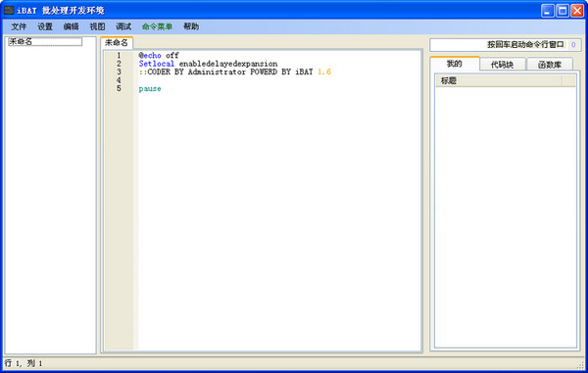Select the 未命名 editor tab
This screenshot has height=373, width=588.
coord(117,43)
